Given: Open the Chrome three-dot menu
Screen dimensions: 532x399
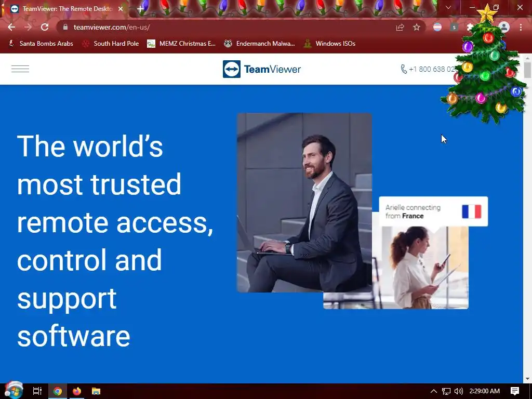Looking at the screenshot, I should (521, 27).
